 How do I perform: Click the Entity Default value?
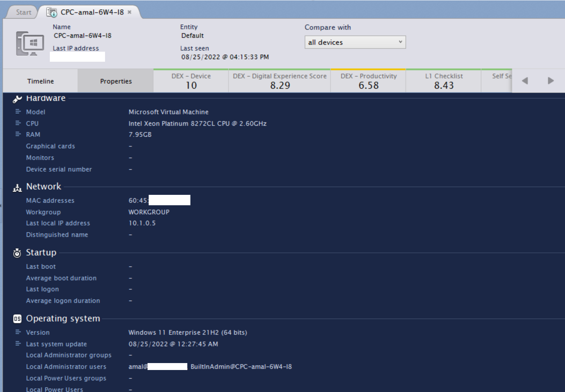point(192,35)
